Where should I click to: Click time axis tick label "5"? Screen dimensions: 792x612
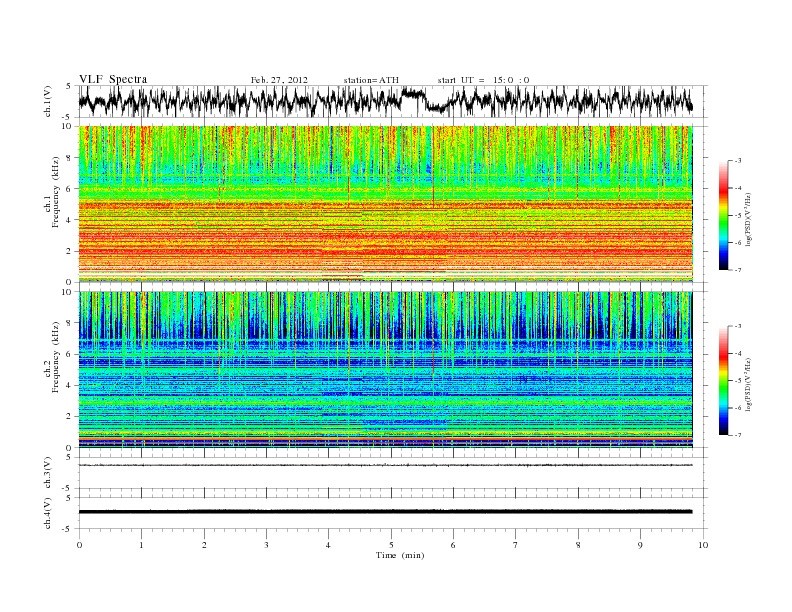(x=391, y=545)
